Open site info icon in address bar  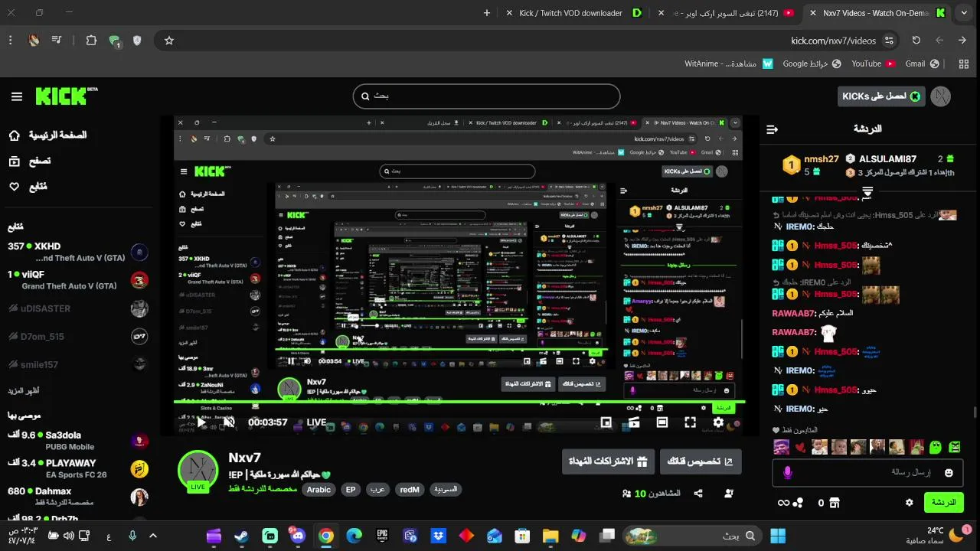click(x=889, y=41)
